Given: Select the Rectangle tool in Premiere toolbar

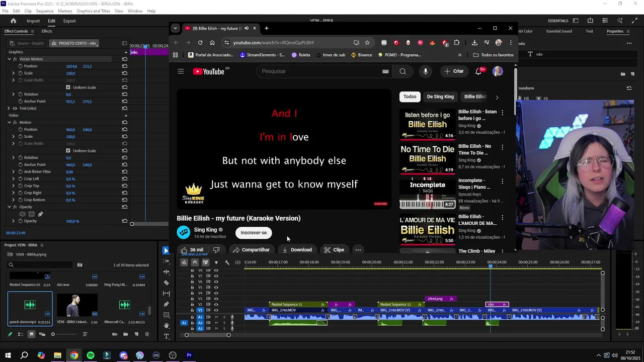Looking at the screenshot, I should tap(167, 315).
